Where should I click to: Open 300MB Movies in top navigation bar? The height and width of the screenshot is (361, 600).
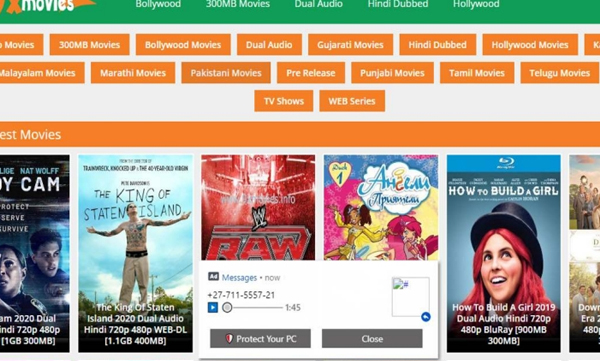pos(238,4)
